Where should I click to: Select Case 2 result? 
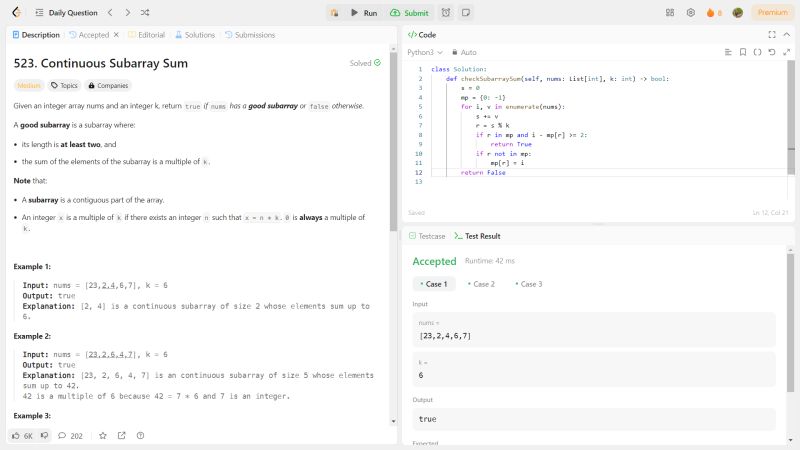point(481,284)
